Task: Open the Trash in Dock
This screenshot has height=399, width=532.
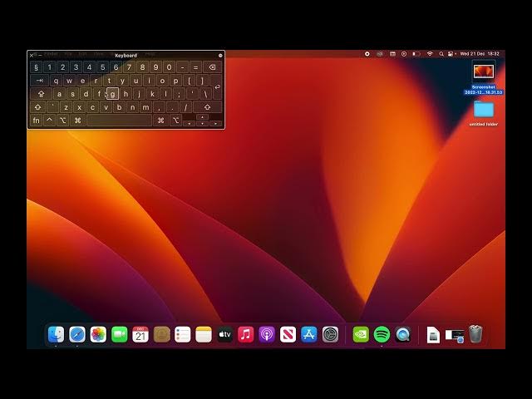Action: pos(475,334)
